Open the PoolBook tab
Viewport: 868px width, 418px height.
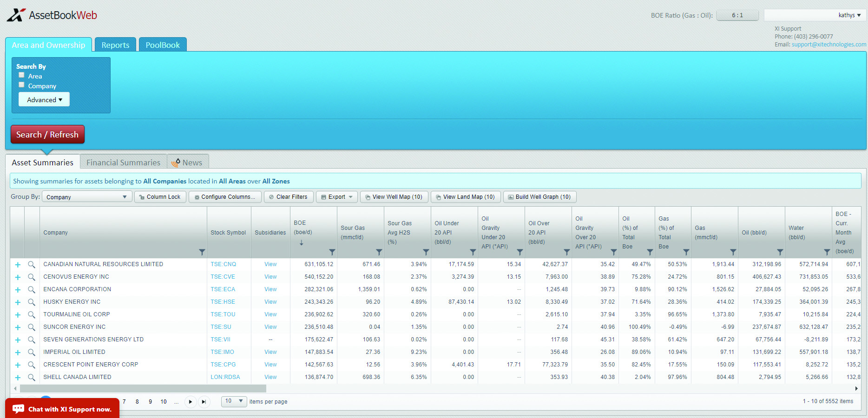162,45
